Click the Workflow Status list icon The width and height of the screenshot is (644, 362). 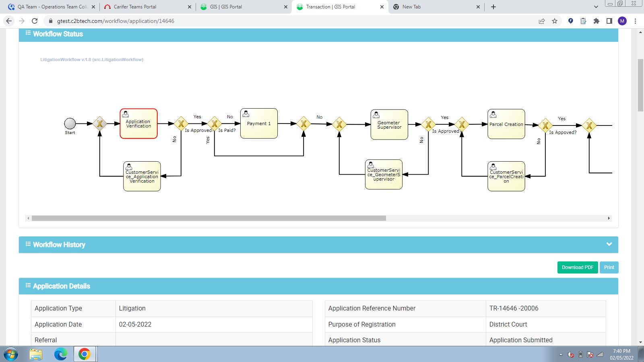(x=28, y=33)
